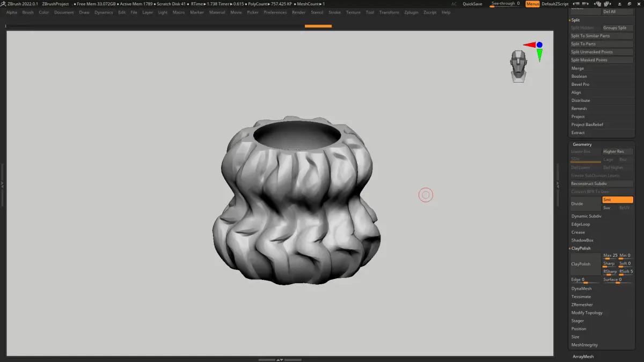Click the large ClayPolish button
Screen dimensions: 644x362
tap(586, 264)
